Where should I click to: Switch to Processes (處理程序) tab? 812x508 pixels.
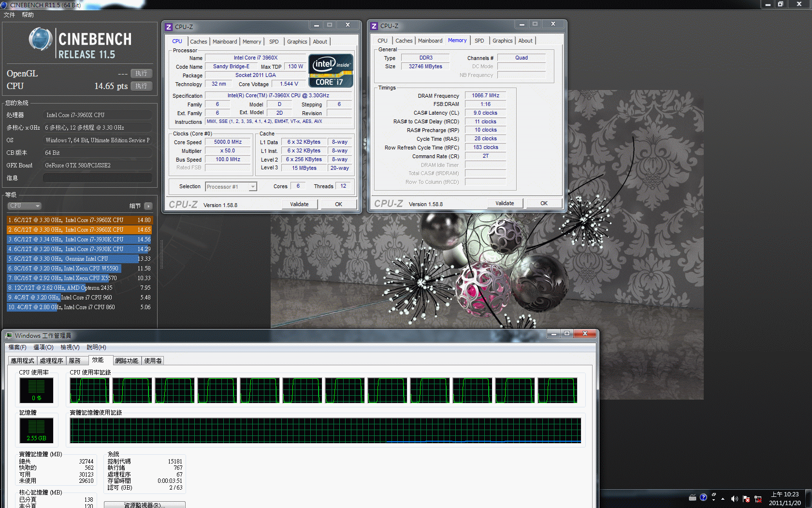point(51,361)
